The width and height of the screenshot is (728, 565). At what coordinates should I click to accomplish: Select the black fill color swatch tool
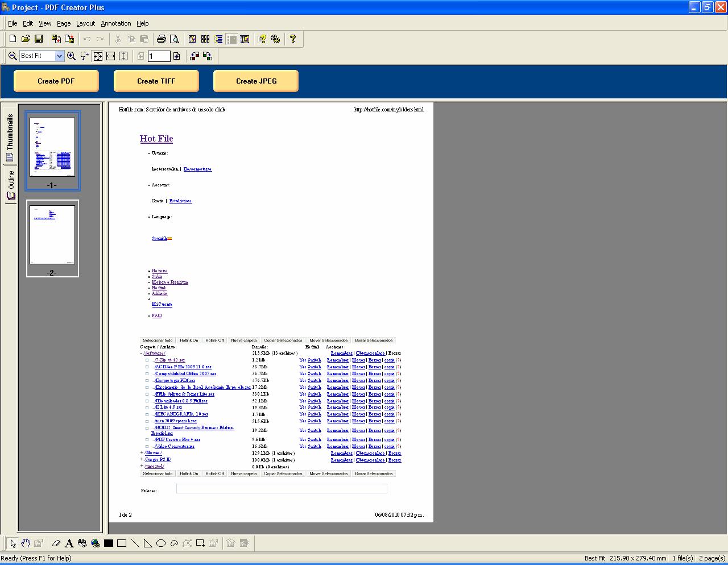coord(108,543)
